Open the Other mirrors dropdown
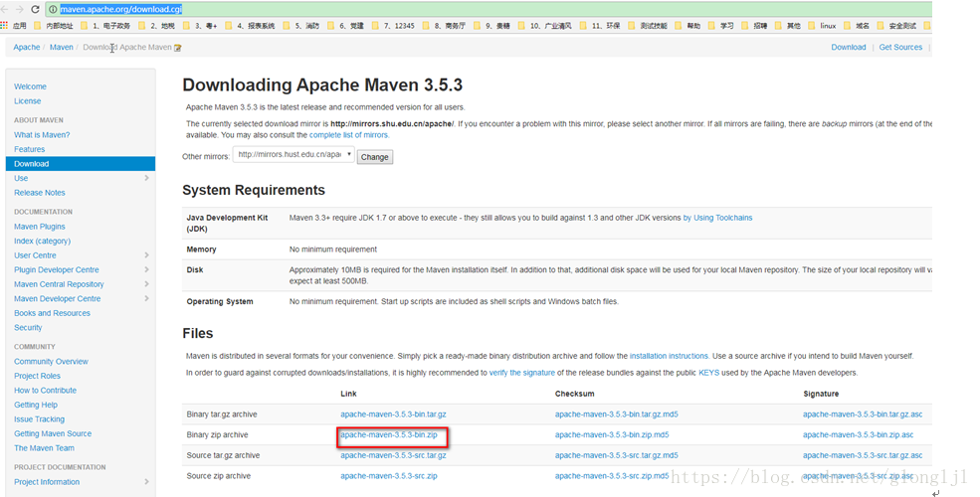The height and width of the screenshot is (497, 980). click(294, 155)
